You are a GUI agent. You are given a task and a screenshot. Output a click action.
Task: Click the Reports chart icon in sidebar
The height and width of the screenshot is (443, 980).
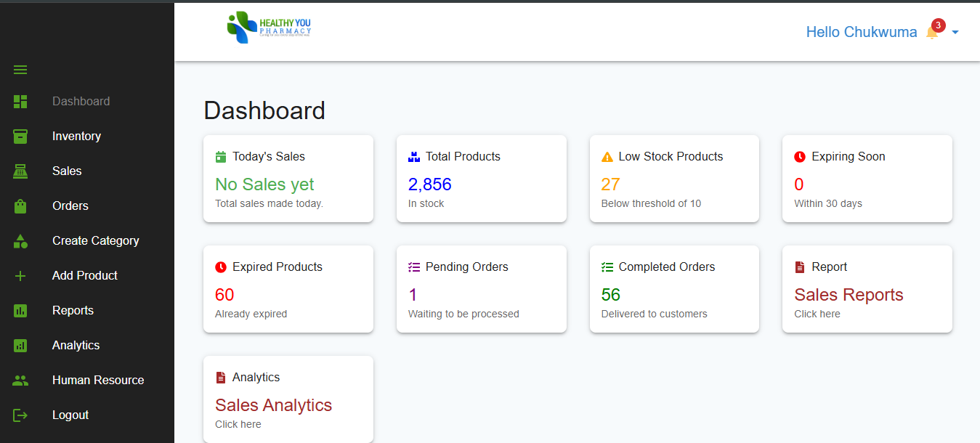20,311
